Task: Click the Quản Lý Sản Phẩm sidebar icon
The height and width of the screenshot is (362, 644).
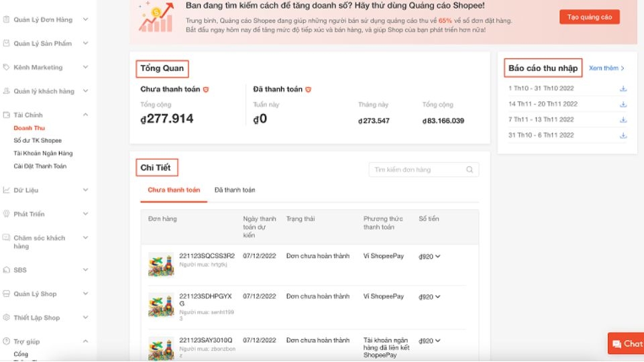Action: point(6,43)
